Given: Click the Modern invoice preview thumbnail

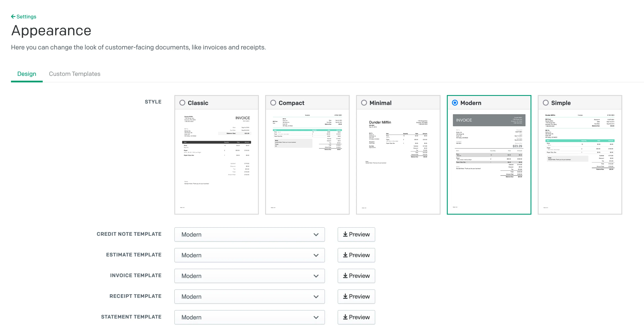Looking at the screenshot, I should 489,162.
